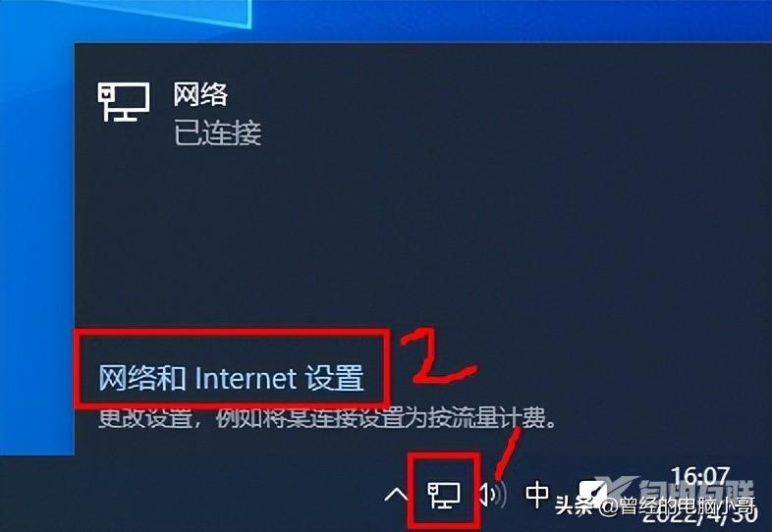Switch the 中 input language indicator

[x=537, y=495]
